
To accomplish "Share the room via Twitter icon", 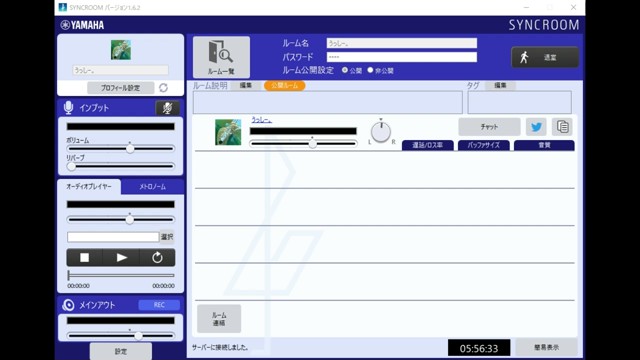I will coord(536,127).
